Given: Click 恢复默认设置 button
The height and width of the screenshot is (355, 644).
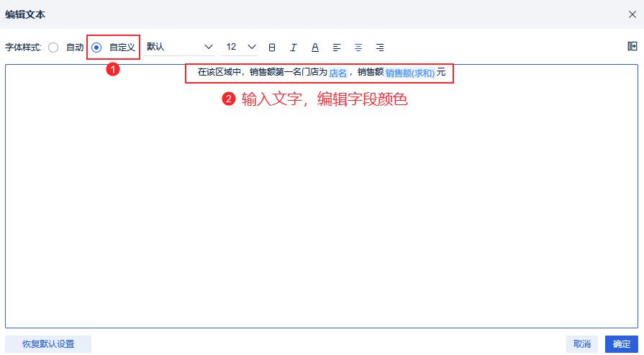Looking at the screenshot, I should coord(48,344).
